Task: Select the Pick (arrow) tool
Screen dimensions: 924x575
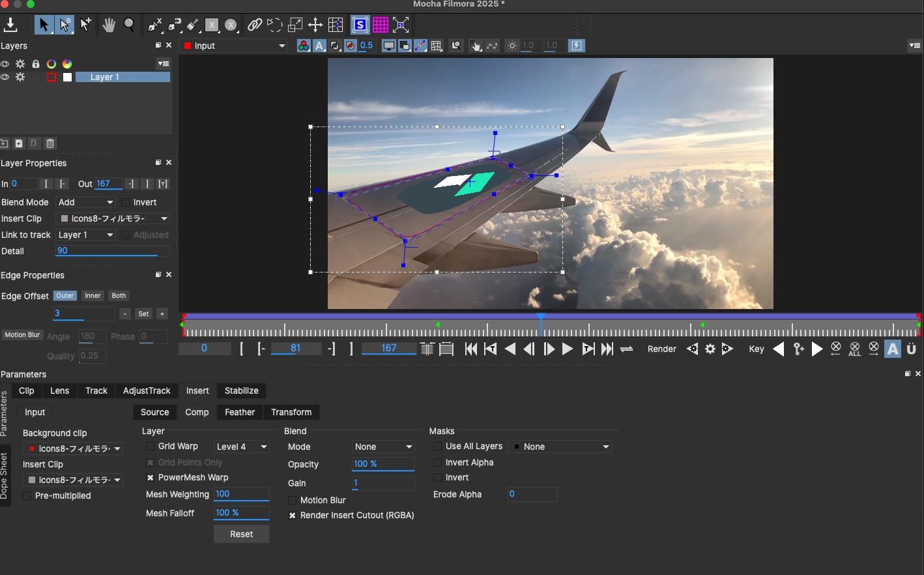Action: tap(44, 25)
